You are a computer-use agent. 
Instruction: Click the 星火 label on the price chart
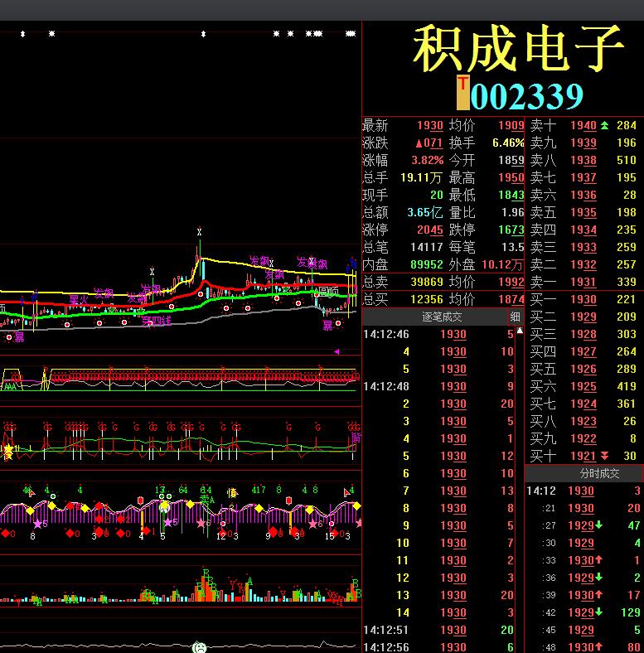pos(78,300)
